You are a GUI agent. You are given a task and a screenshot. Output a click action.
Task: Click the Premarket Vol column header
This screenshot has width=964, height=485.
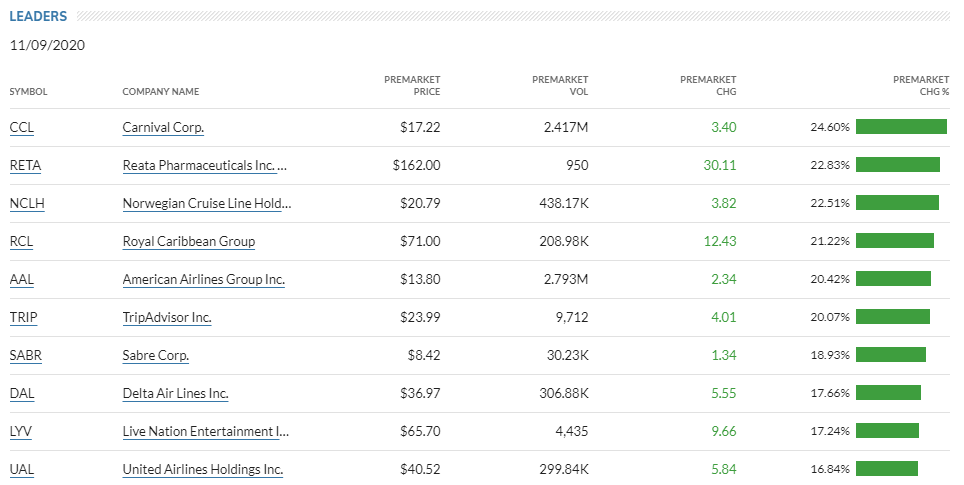(560, 85)
